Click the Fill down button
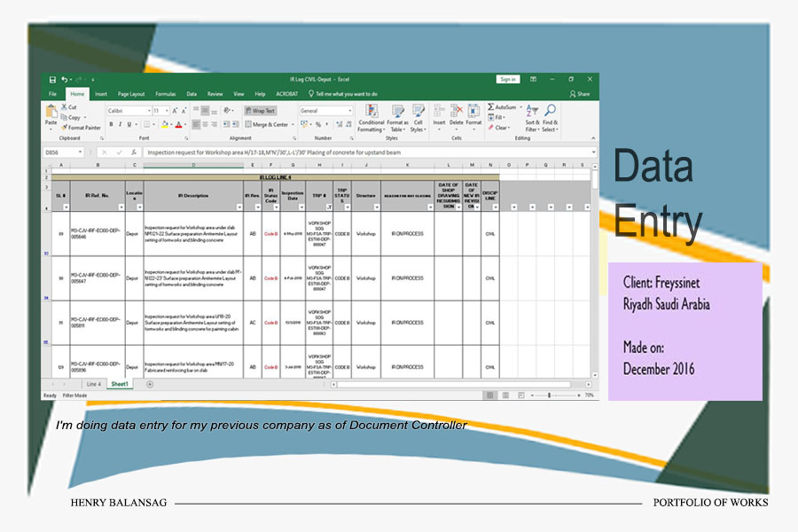This screenshot has width=798, height=532. [x=497, y=117]
